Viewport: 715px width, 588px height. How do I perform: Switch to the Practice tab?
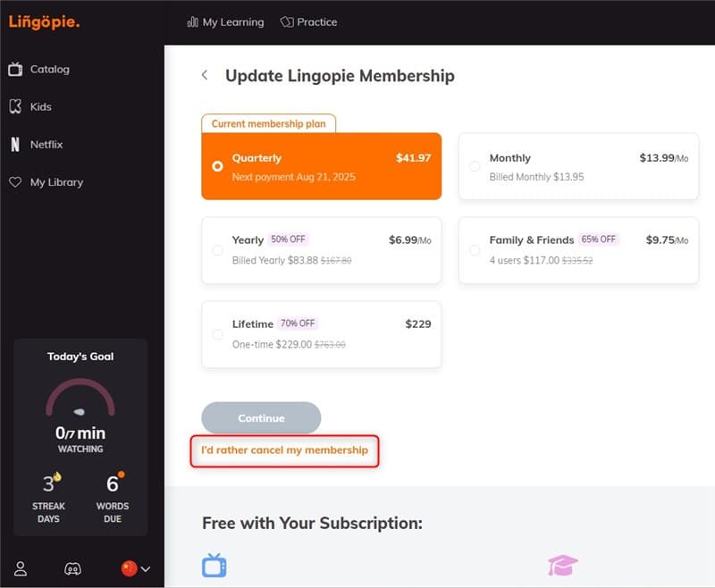(x=308, y=22)
